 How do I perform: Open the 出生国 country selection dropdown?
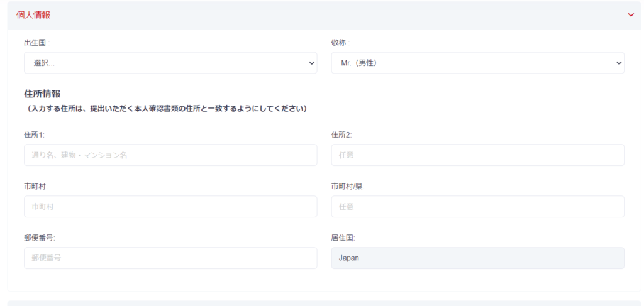click(170, 63)
